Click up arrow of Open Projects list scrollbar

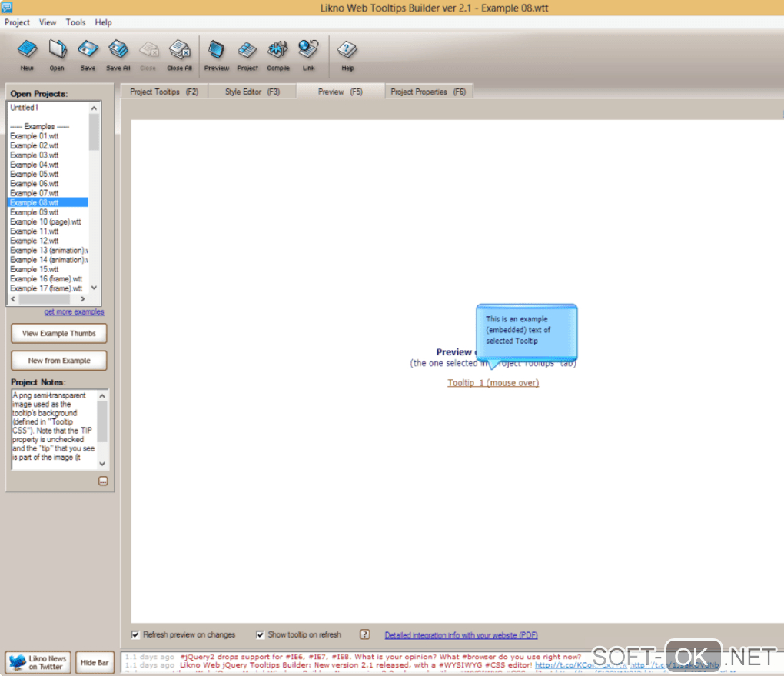[94, 108]
